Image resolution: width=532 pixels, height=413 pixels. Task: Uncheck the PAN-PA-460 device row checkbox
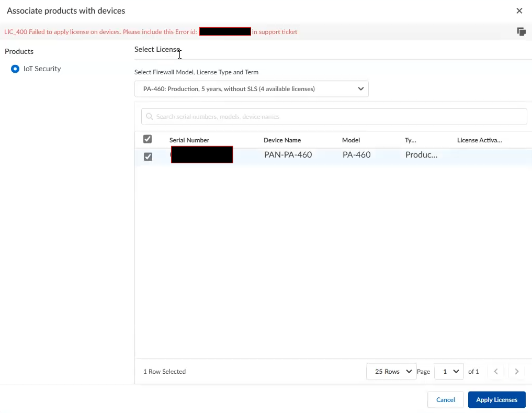(148, 157)
